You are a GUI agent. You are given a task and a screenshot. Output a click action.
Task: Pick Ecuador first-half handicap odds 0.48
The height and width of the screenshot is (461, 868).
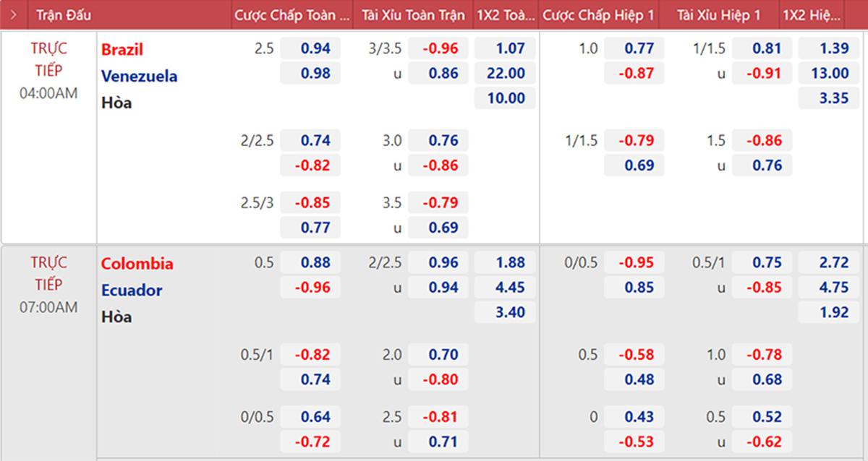pyautogui.click(x=634, y=379)
